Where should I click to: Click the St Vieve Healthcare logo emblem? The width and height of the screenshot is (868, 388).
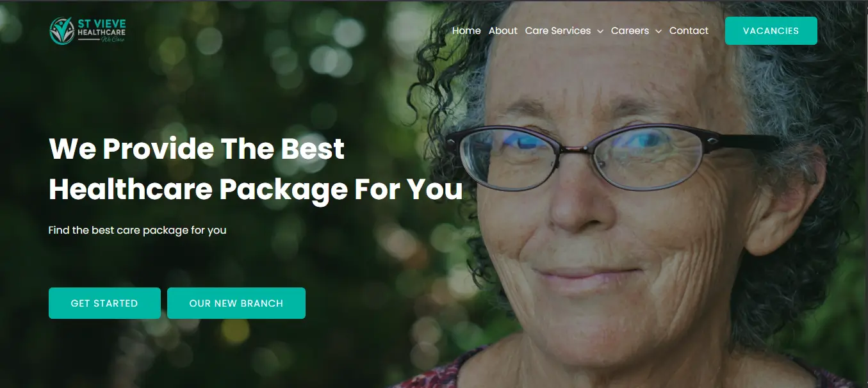coord(62,31)
